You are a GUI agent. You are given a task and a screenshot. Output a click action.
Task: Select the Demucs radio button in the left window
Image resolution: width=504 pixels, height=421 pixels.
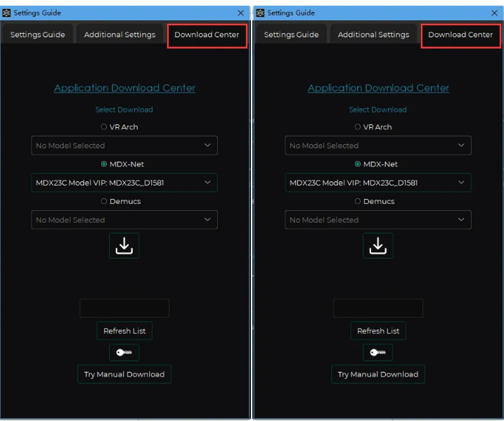click(x=104, y=202)
